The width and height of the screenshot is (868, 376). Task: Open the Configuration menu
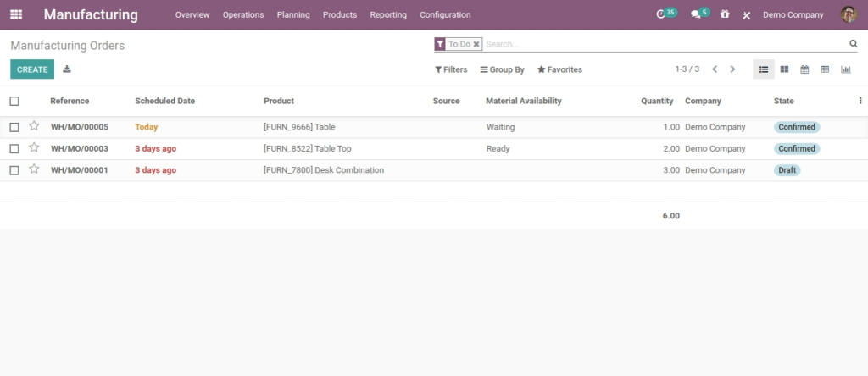[445, 15]
